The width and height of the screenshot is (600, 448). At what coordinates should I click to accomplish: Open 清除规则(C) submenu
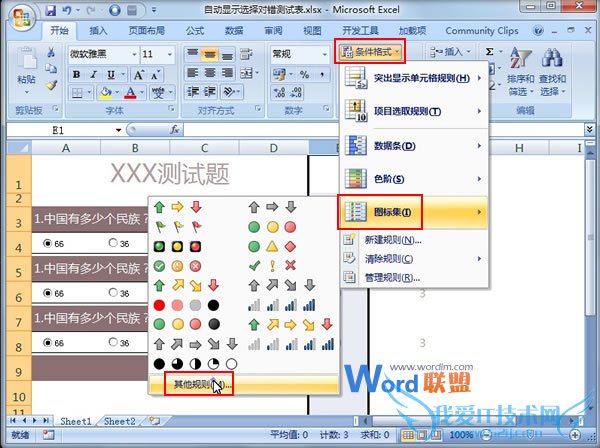[x=414, y=259]
